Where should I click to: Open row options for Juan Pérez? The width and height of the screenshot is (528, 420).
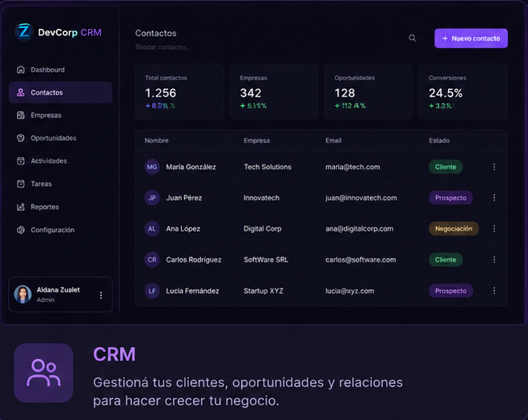point(494,198)
